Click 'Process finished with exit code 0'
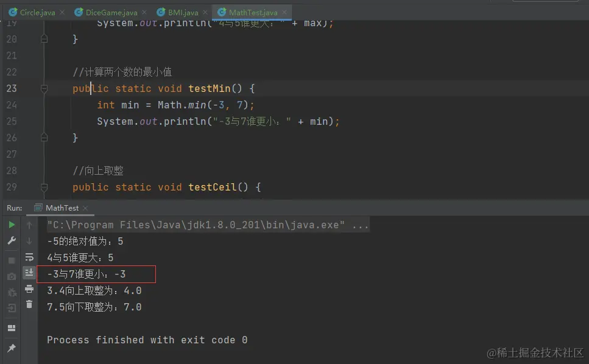The width and height of the screenshot is (589, 364). click(147, 340)
